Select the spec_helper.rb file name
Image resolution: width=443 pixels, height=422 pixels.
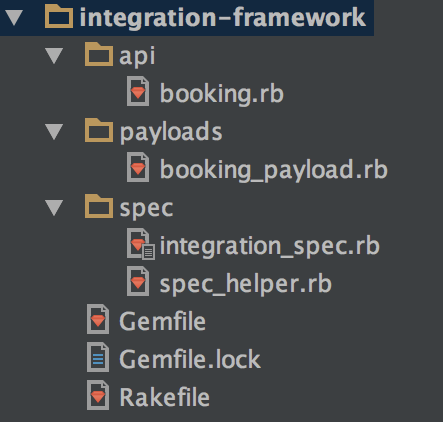coord(246,284)
